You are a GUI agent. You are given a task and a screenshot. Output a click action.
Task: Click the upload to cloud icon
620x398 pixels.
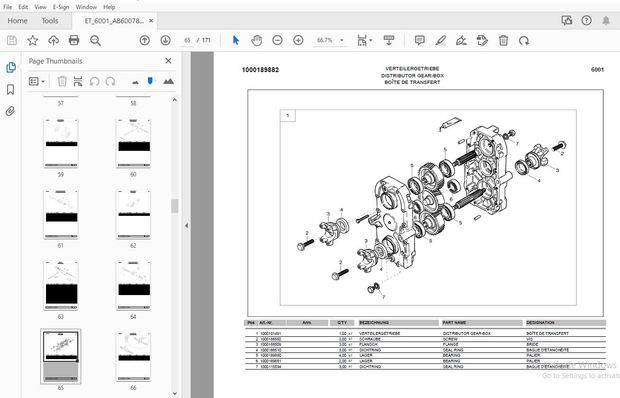53,40
